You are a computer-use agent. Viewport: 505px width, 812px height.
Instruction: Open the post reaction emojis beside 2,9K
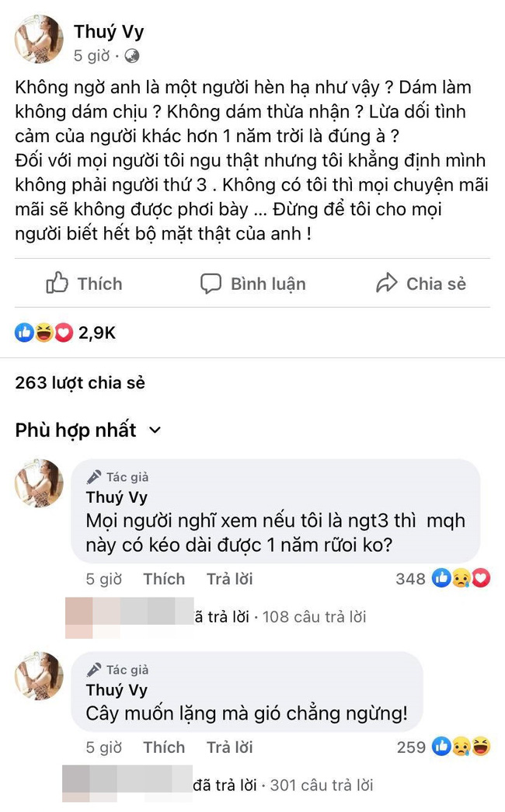click(x=44, y=333)
